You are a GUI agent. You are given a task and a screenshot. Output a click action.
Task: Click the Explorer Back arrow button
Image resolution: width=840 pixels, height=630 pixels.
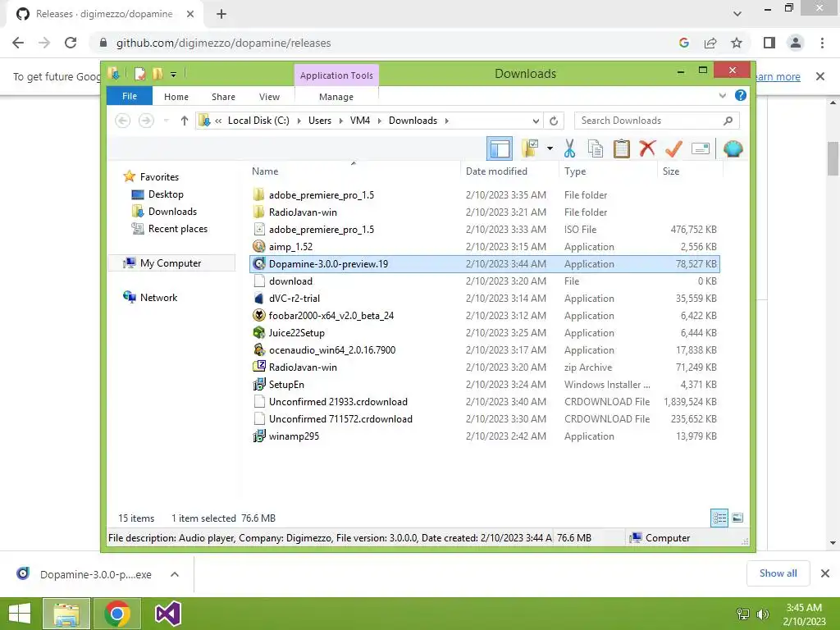pyautogui.click(x=123, y=121)
